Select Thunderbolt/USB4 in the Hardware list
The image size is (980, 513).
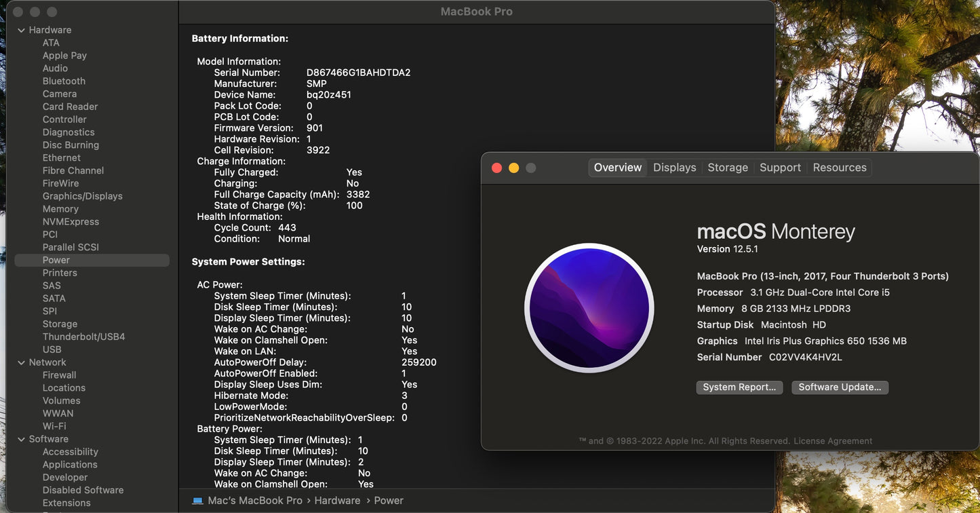pyautogui.click(x=83, y=337)
